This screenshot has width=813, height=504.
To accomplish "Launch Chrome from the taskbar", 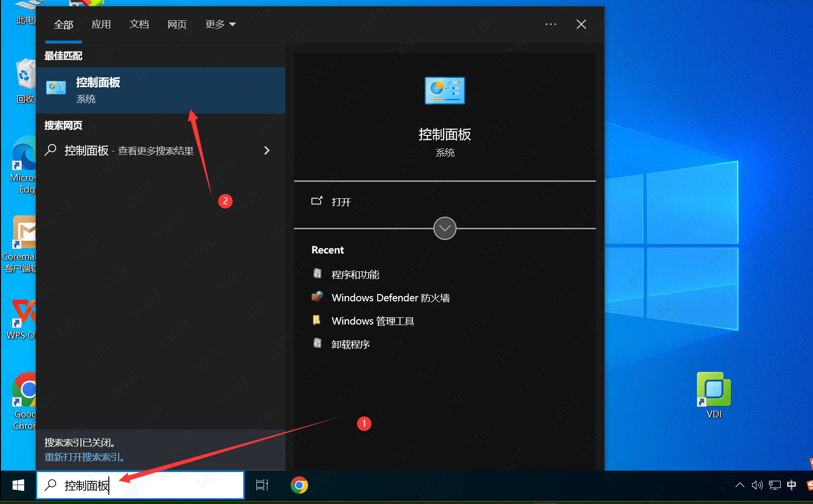I will [299, 485].
